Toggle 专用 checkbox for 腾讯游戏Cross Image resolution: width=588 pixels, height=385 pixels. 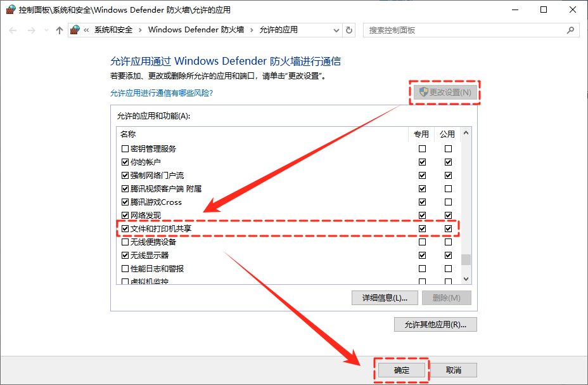point(422,202)
